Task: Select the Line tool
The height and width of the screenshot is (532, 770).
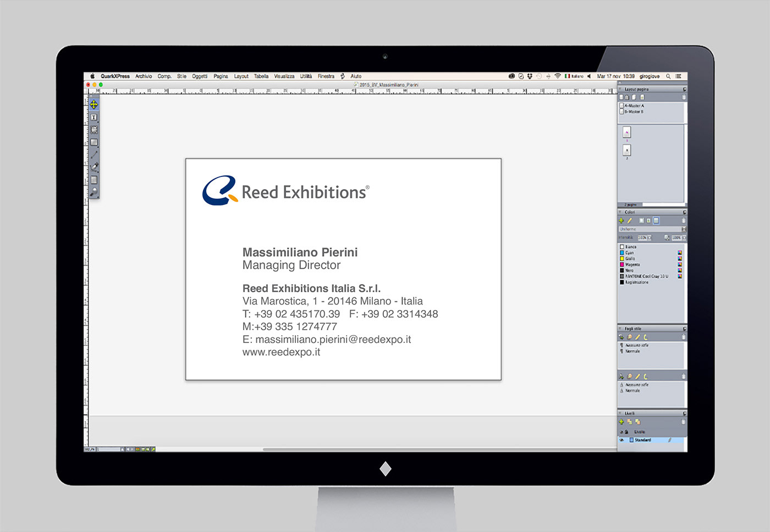Action: click(x=94, y=155)
